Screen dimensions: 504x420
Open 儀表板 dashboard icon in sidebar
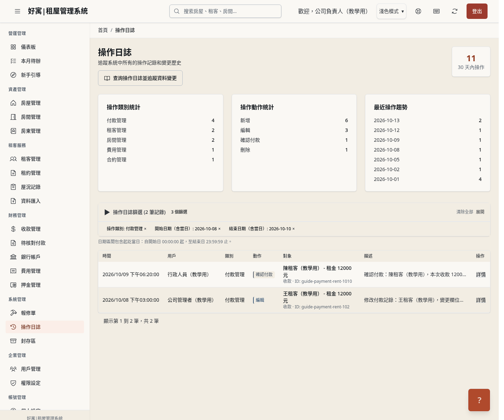click(13, 47)
